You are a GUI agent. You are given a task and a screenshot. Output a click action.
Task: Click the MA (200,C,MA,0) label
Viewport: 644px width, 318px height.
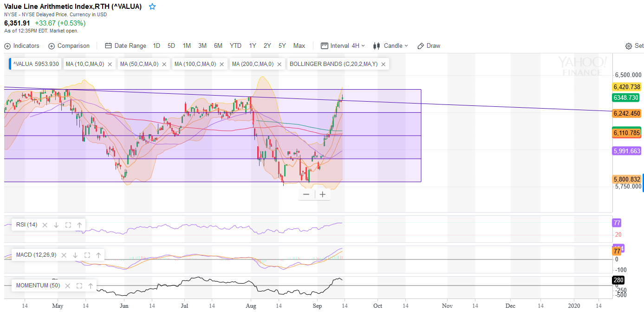point(253,64)
